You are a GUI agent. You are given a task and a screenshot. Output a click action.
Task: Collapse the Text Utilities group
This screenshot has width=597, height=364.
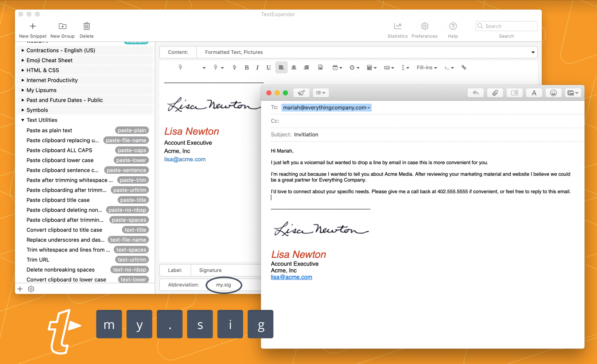click(x=23, y=120)
